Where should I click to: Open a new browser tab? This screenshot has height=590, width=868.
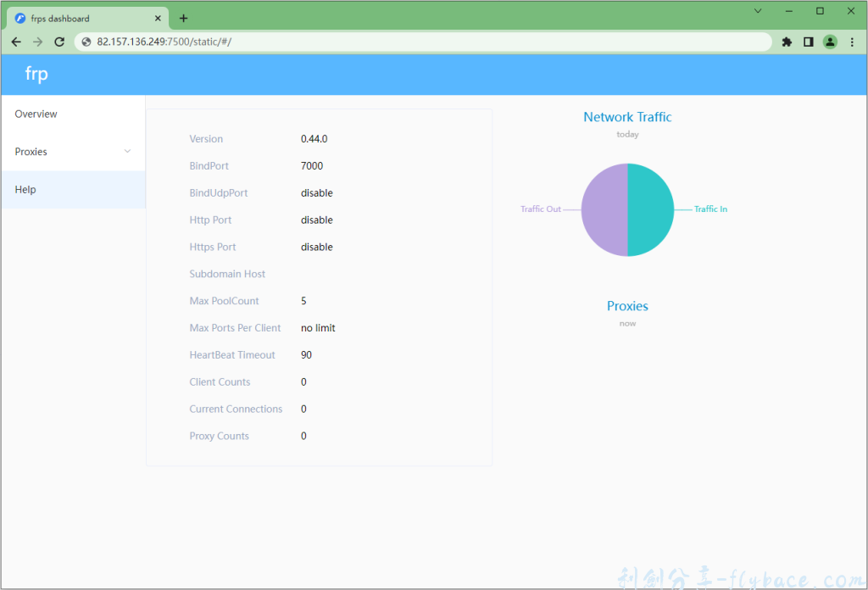coord(183,18)
